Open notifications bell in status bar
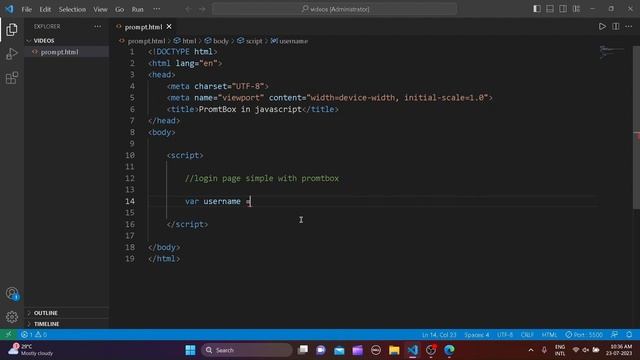Screen dimensions: 640x360 coord(629,335)
